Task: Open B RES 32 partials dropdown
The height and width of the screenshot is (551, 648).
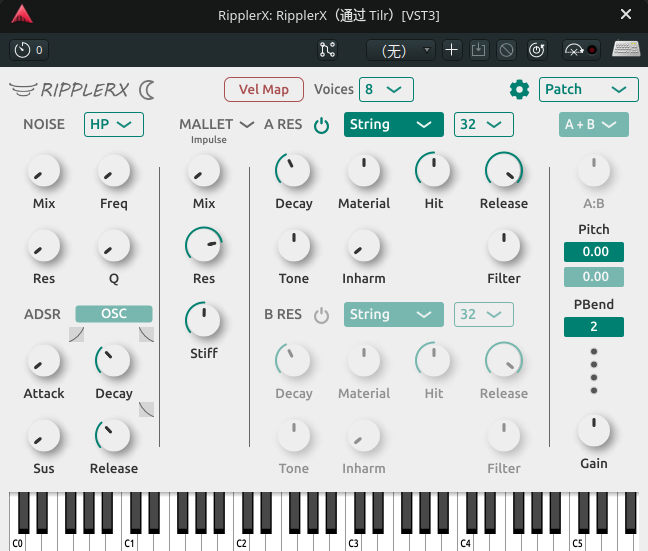Action: tap(484, 315)
